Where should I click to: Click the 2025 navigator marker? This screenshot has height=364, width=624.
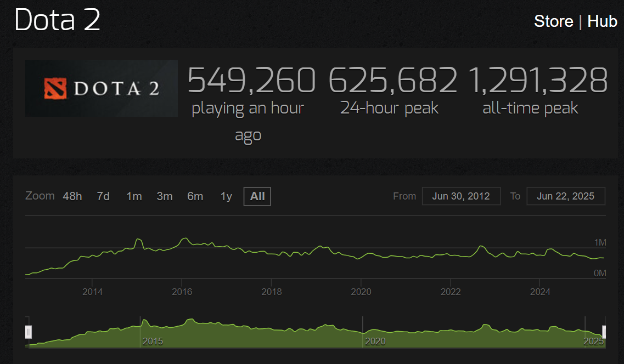point(593,342)
